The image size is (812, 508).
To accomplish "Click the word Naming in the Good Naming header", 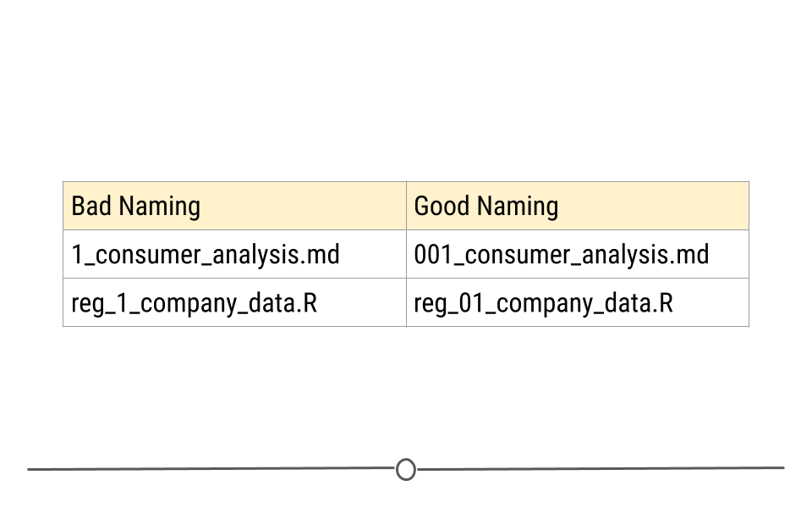I will point(518,207).
